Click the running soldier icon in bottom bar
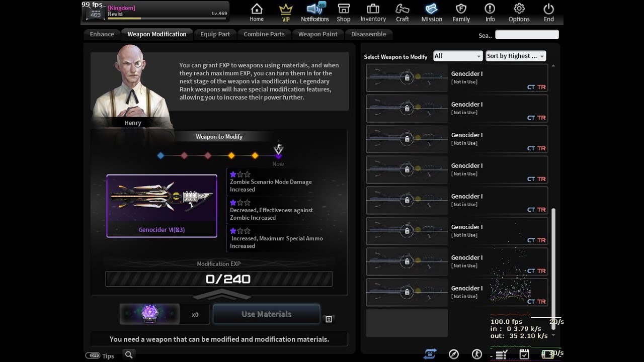The image size is (644, 362). tap(477, 354)
